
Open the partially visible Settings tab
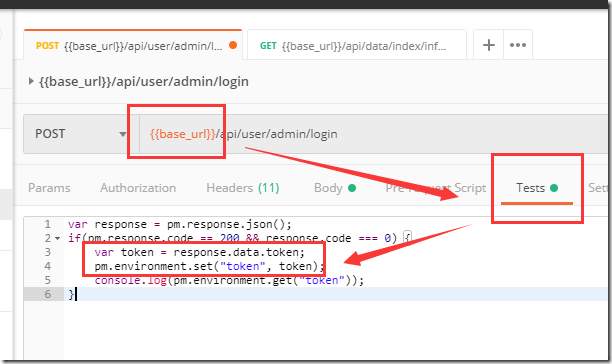[x=598, y=188]
